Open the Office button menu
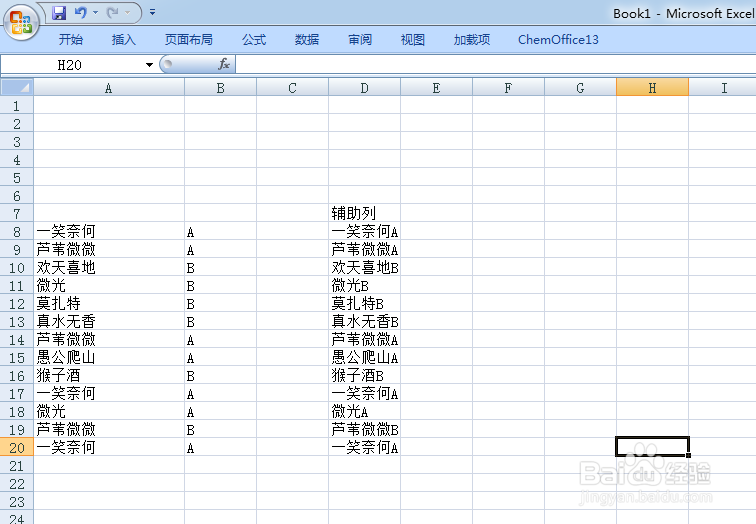The height and width of the screenshot is (524, 756). pyautogui.click(x=21, y=22)
